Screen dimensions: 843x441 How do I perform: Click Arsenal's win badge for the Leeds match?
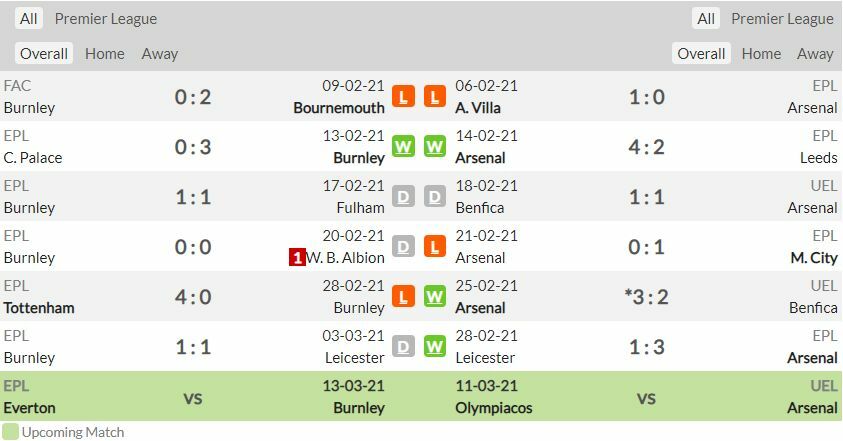434,147
